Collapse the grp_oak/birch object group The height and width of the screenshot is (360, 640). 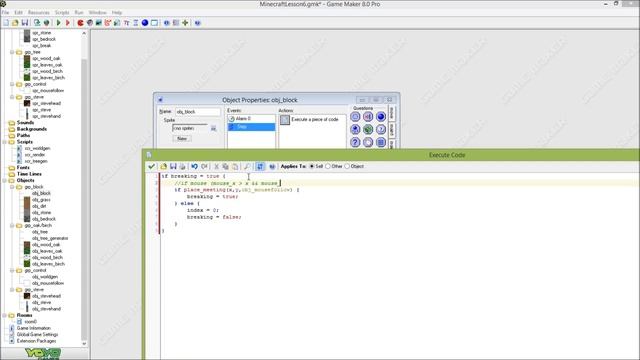pyautogui.click(x=12, y=225)
